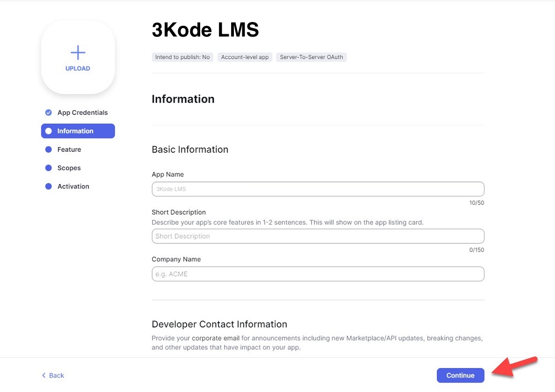555x392 pixels.
Task: Click the Server-To-Server OAuth tag
Action: coord(311,57)
